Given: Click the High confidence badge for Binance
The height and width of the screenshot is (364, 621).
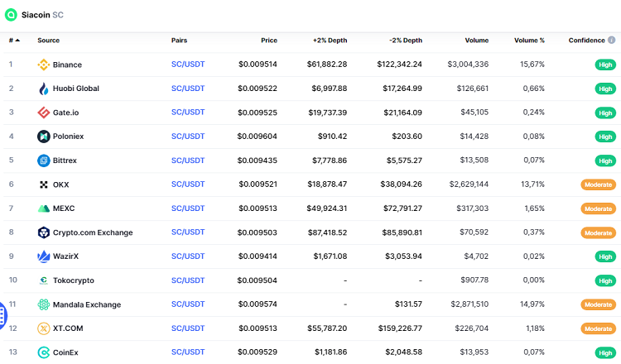Looking at the screenshot, I should [605, 65].
